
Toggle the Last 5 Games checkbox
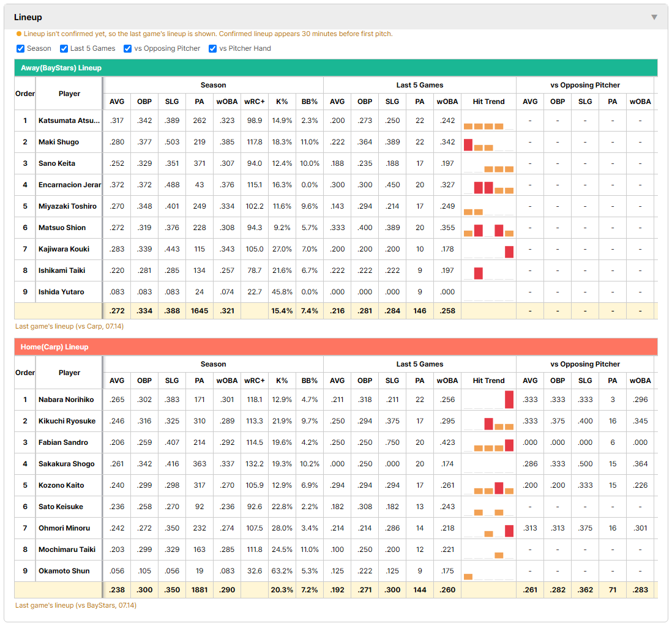tap(64, 48)
